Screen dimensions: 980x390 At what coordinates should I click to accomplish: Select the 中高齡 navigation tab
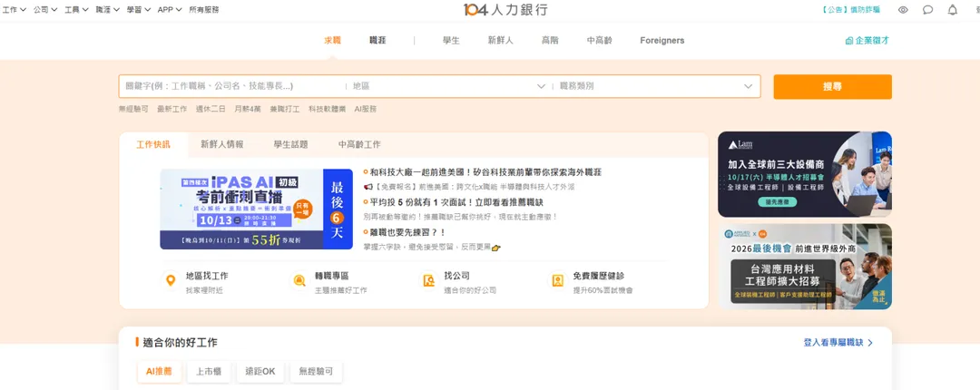tap(600, 41)
